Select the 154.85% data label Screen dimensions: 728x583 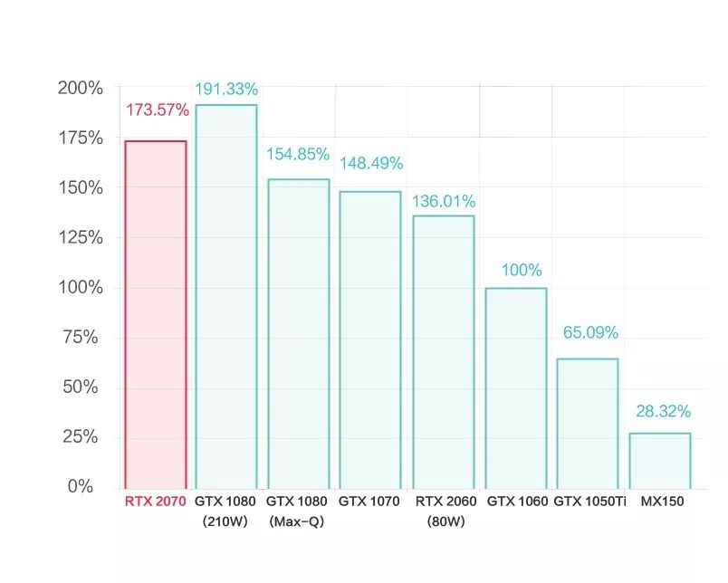(x=298, y=154)
